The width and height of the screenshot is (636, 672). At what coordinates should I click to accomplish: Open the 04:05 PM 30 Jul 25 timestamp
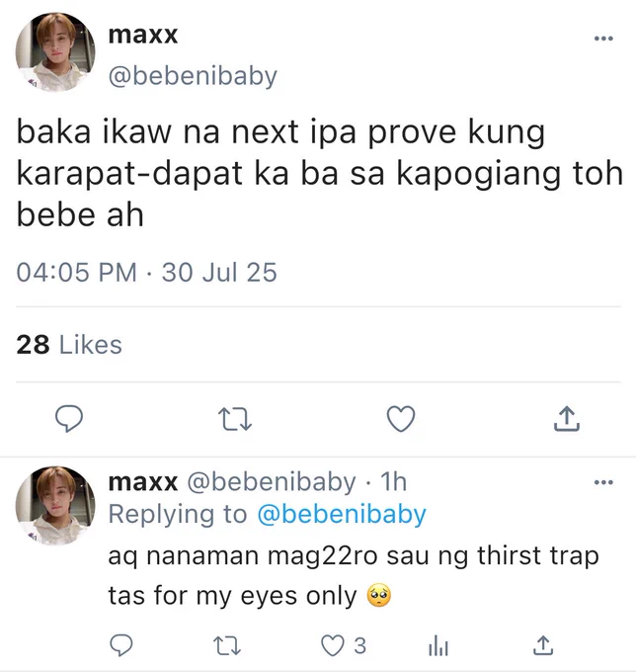(x=146, y=272)
